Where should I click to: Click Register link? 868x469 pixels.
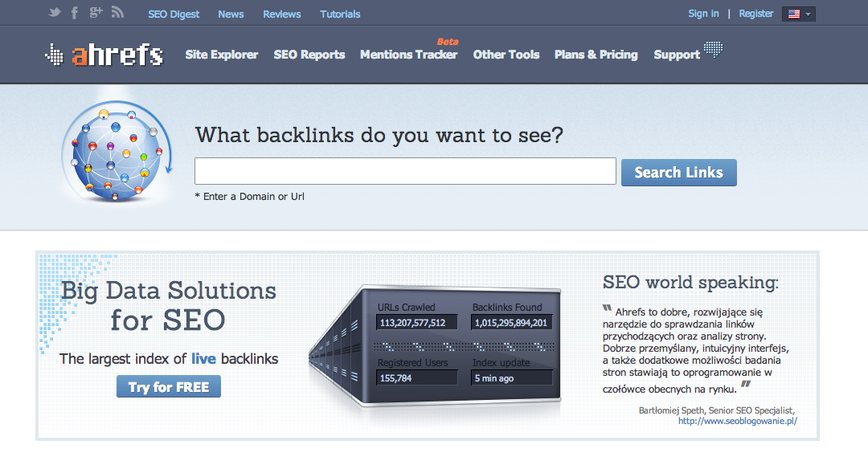[756, 14]
